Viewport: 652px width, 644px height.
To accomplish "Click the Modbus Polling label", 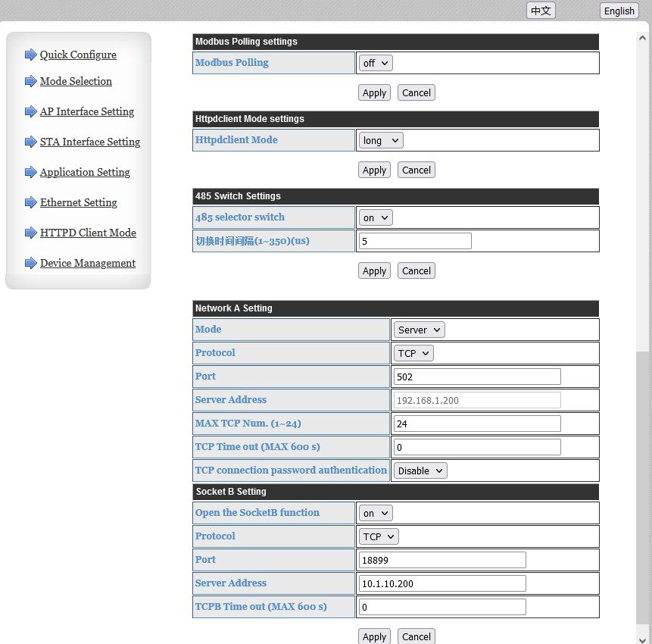I will pos(232,62).
